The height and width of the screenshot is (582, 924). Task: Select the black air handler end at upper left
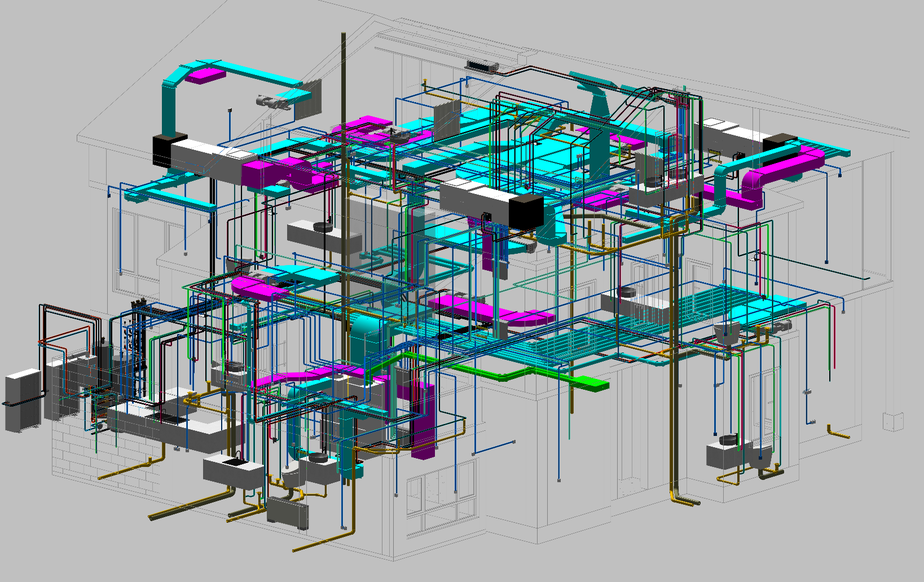pyautogui.click(x=169, y=149)
